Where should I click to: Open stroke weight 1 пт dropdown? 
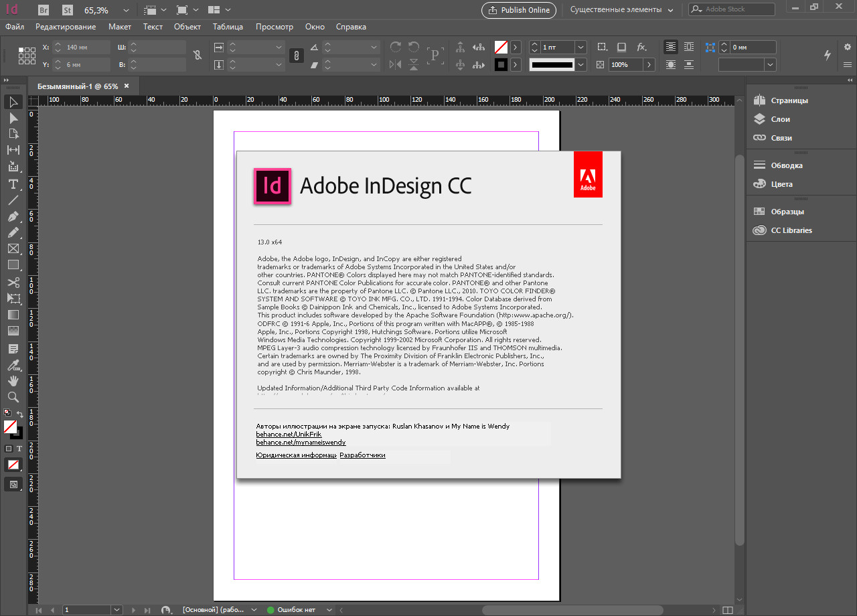coord(580,47)
